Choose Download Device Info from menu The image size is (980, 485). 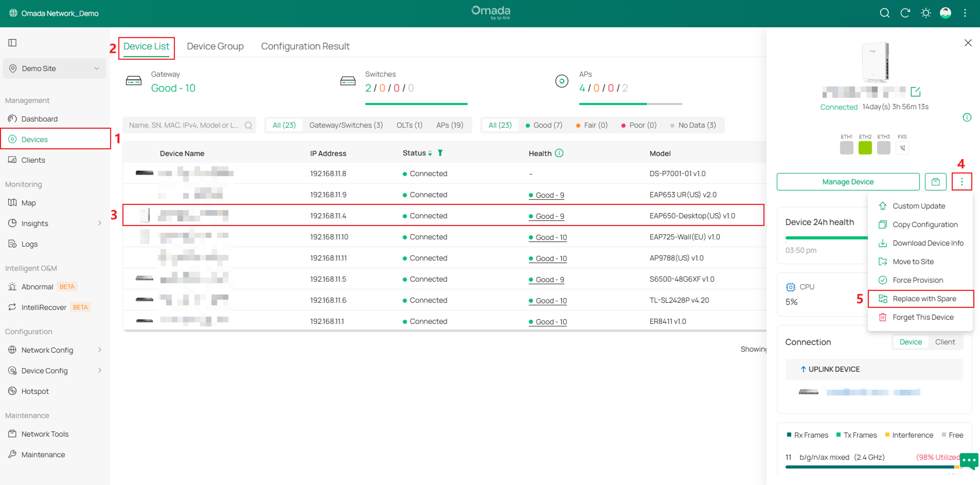(x=921, y=243)
